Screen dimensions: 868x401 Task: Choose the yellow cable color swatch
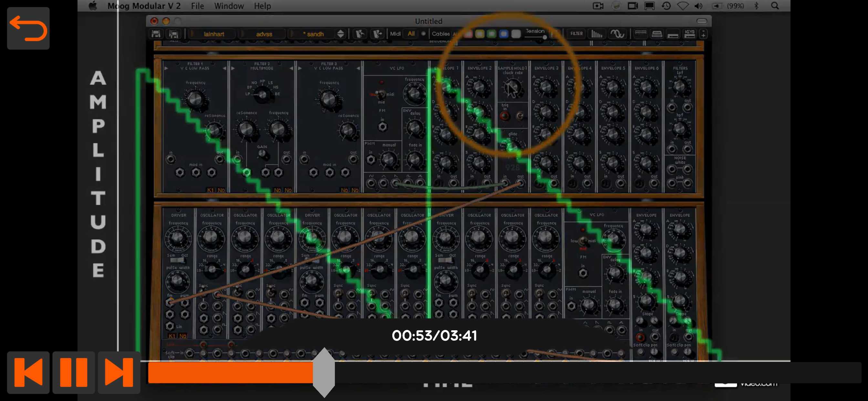tap(480, 34)
